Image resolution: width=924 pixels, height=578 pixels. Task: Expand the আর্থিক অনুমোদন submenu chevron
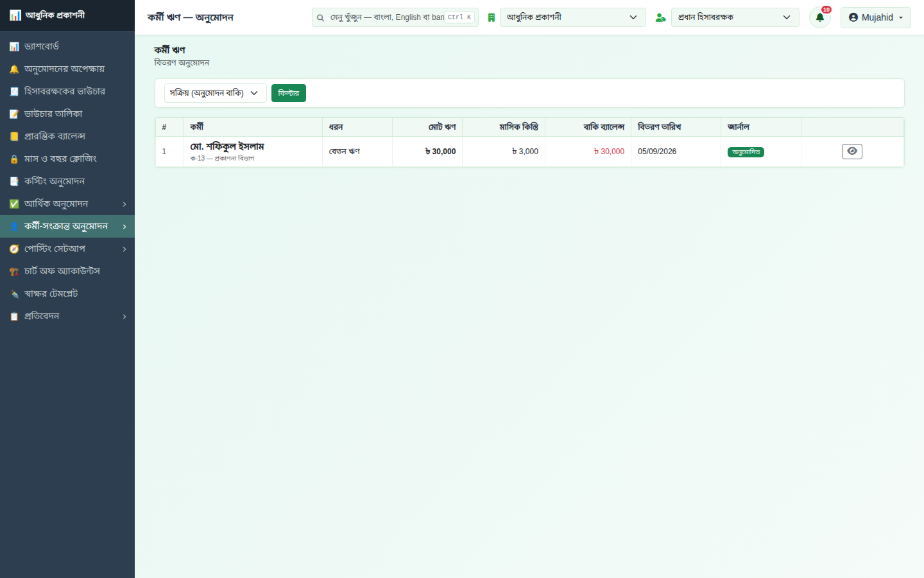(124, 204)
